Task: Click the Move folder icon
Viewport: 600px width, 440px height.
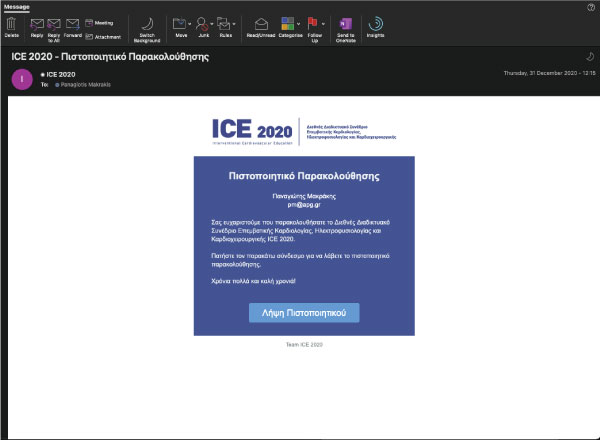Action: click(x=179, y=24)
